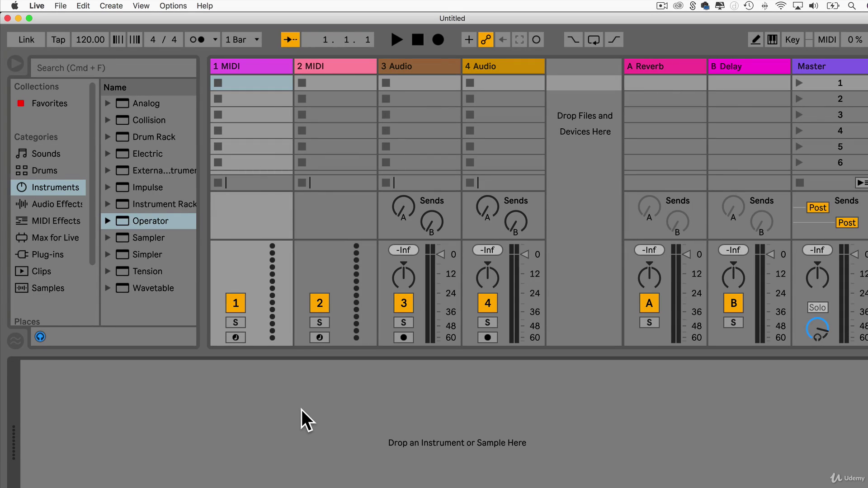Toggle the MIDI map mode button
The width and height of the screenshot is (868, 488).
tap(827, 40)
